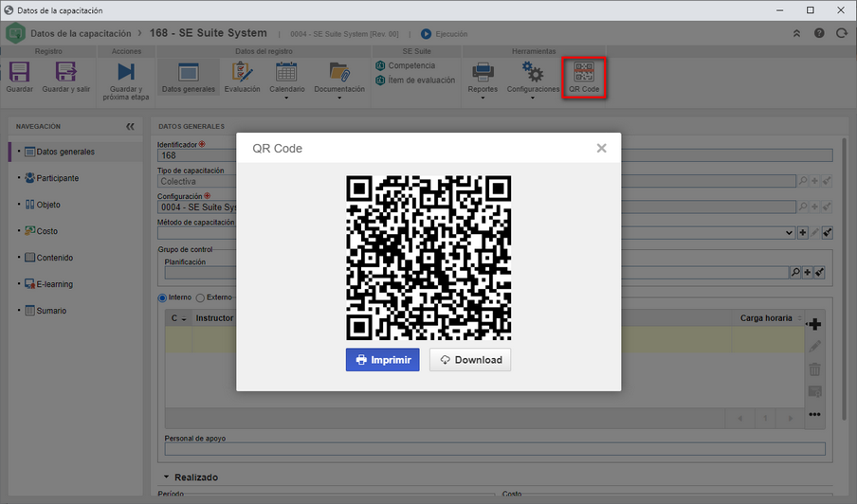Open more options ellipsis beside table

click(814, 414)
